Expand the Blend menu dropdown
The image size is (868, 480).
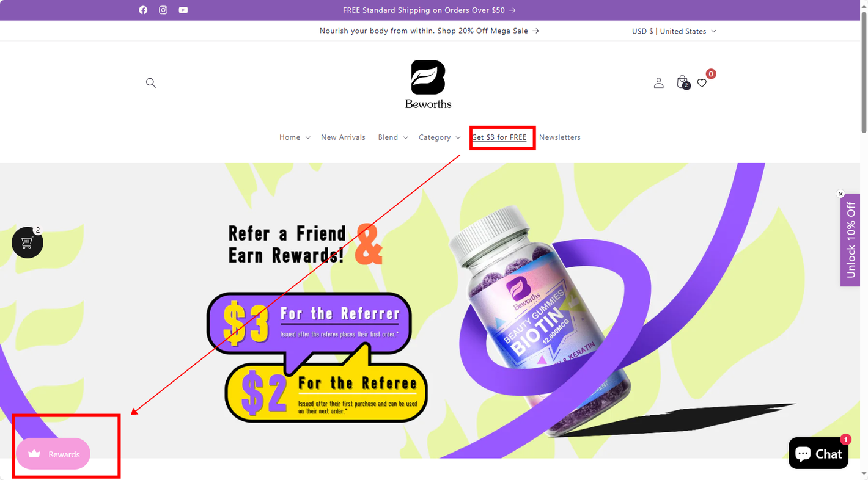coord(392,137)
